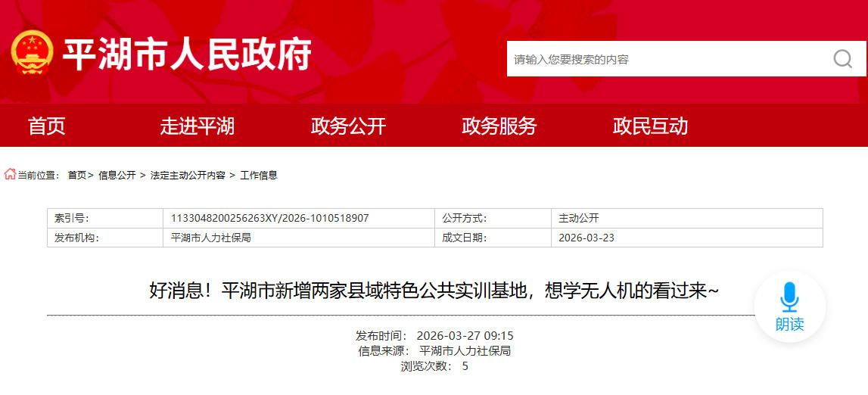Select index number 113304820025626​3XY/2026-1010518907
Viewport: 868px width, 395px height.
(270, 218)
